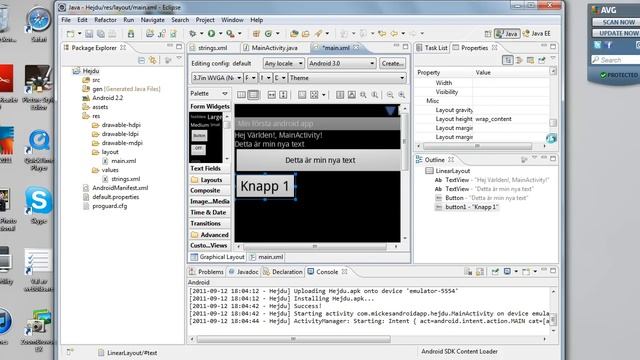Toggle Show Categories in Properties toolbar
This screenshot has width=640, height=360.
pyautogui.click(x=507, y=60)
